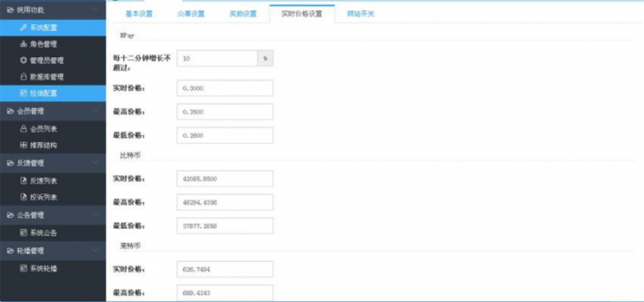Image resolution: width=644 pixels, height=302 pixels.
Task: Click the folder icon of 反馈管理
Action: pyautogui.click(x=10, y=163)
